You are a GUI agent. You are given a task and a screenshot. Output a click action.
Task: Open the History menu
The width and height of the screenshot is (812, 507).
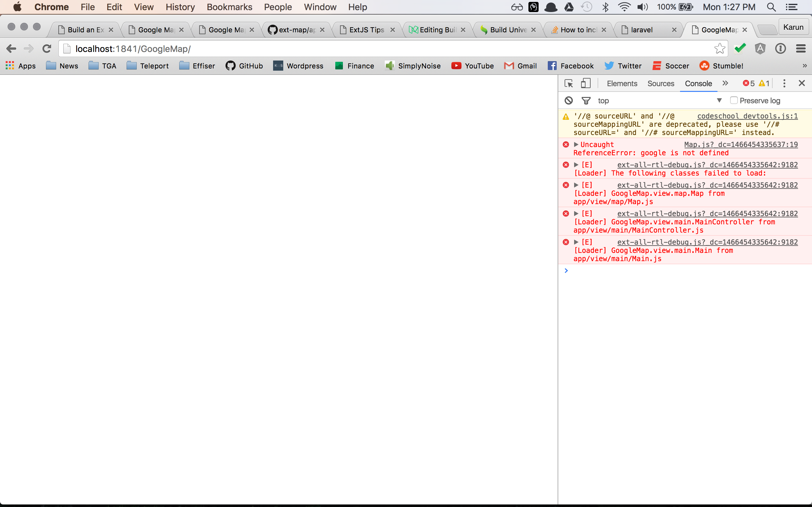click(x=180, y=7)
